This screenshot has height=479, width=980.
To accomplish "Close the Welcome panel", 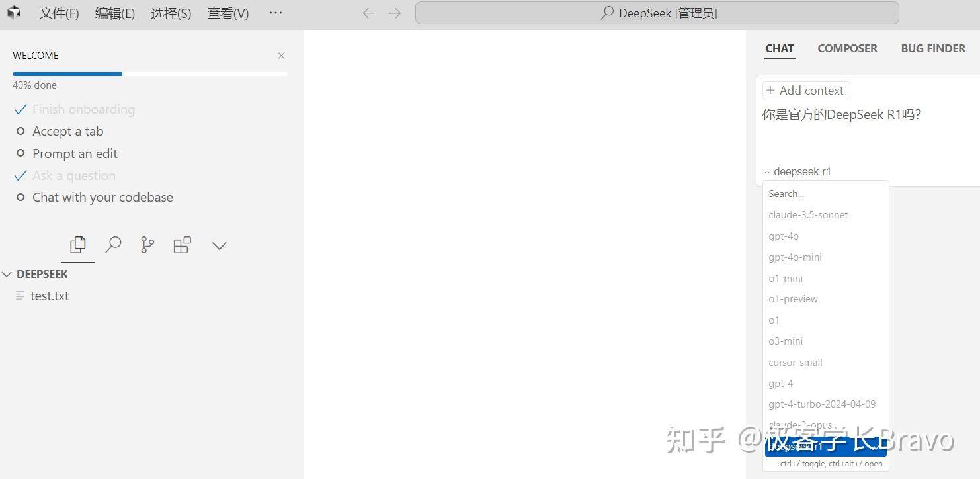I will [x=281, y=56].
